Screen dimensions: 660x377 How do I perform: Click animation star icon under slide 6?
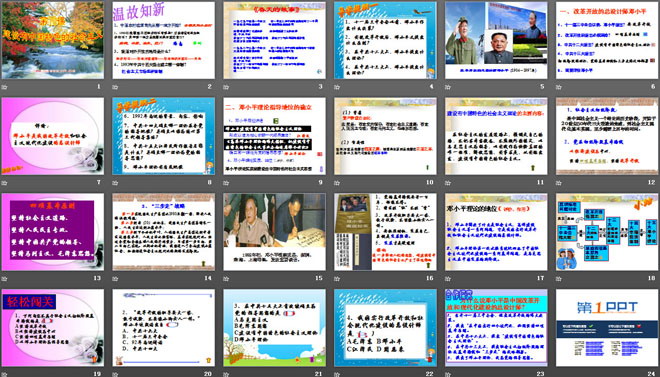pos(559,87)
